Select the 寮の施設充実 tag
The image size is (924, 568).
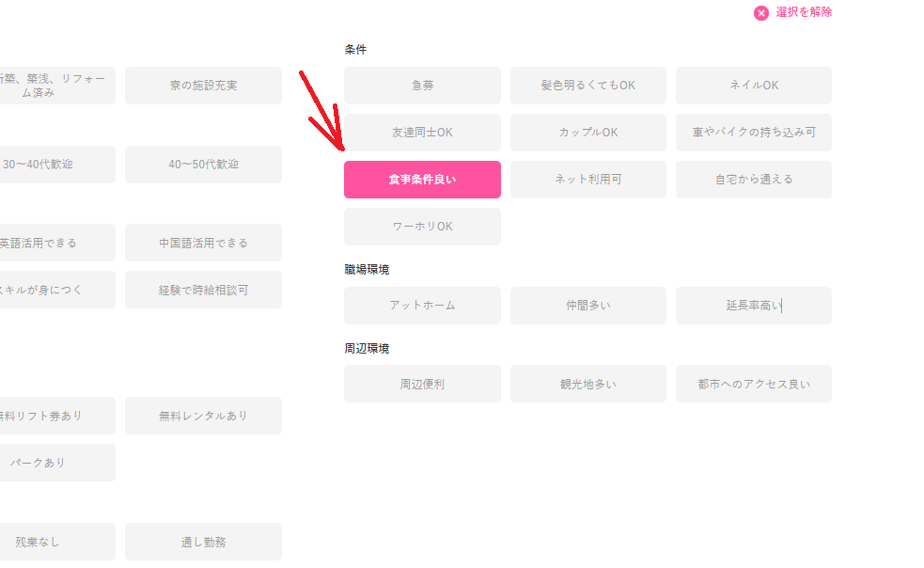click(203, 86)
